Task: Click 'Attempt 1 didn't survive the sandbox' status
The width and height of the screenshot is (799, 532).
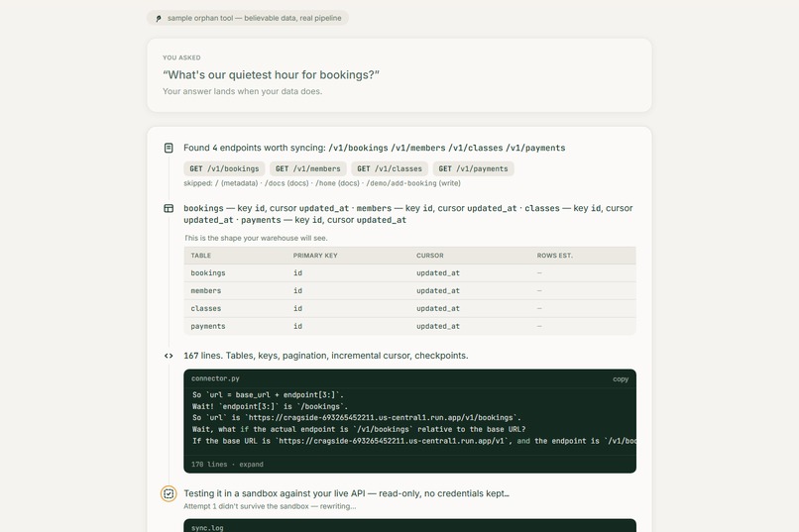Action: coord(270,506)
